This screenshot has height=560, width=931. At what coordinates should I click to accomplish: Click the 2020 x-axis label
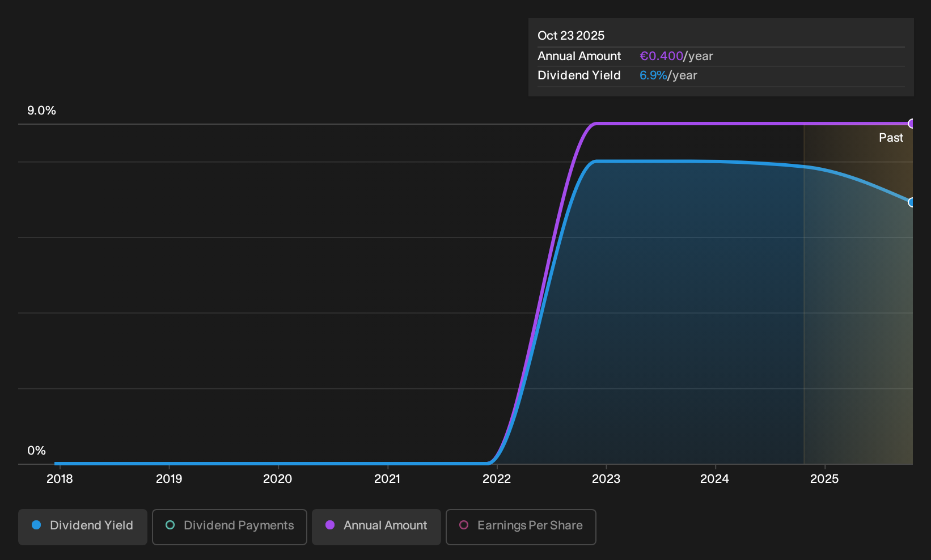click(278, 479)
